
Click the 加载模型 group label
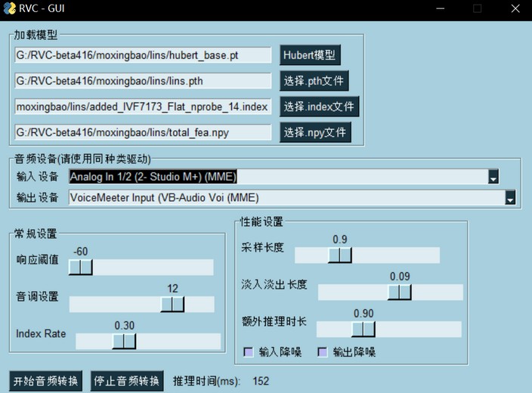36,35
